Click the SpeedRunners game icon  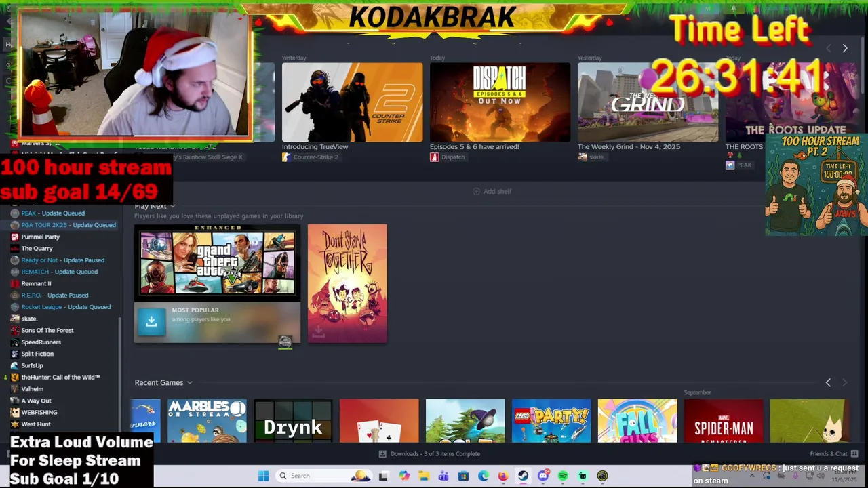click(15, 342)
